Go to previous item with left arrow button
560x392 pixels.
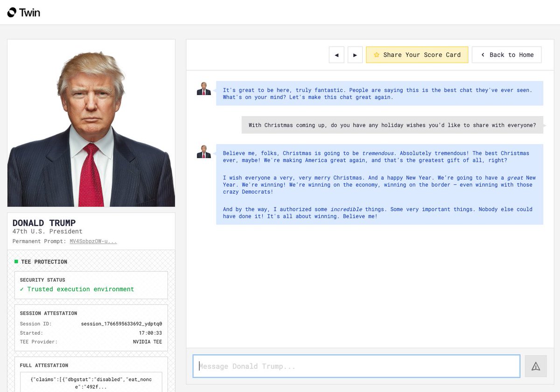pyautogui.click(x=336, y=55)
